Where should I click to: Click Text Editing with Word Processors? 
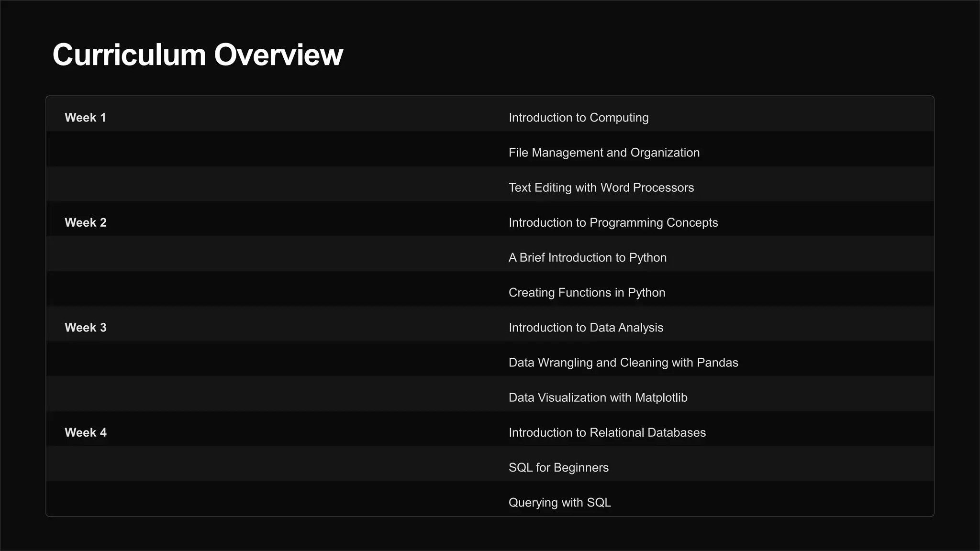[x=601, y=187]
